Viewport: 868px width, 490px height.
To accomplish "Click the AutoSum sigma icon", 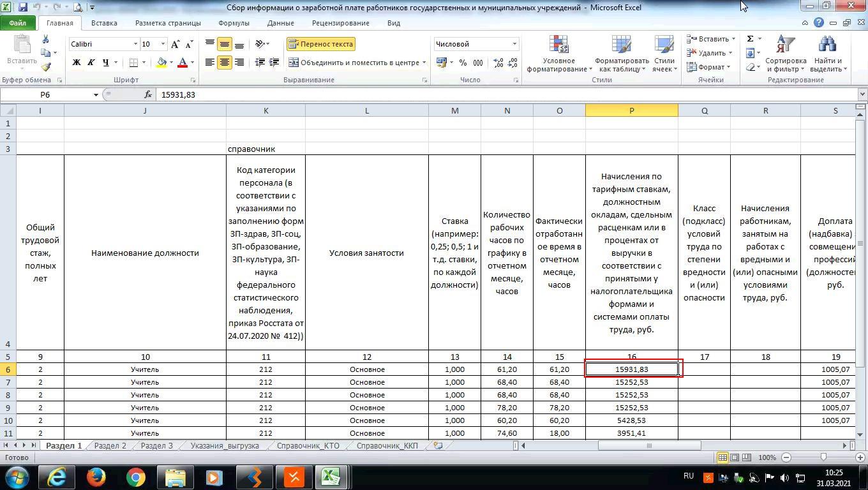I will tap(751, 39).
